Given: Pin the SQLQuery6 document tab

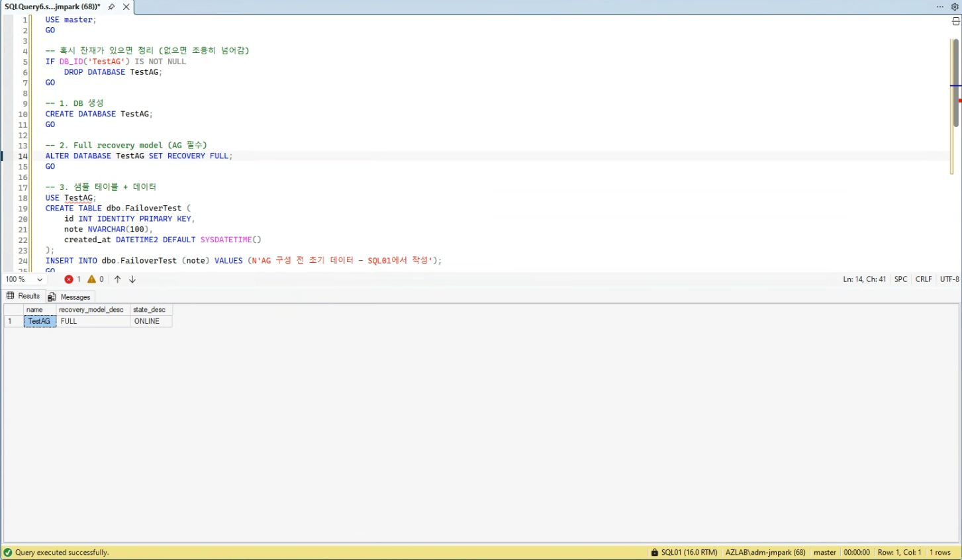Looking at the screenshot, I should tap(111, 7).
